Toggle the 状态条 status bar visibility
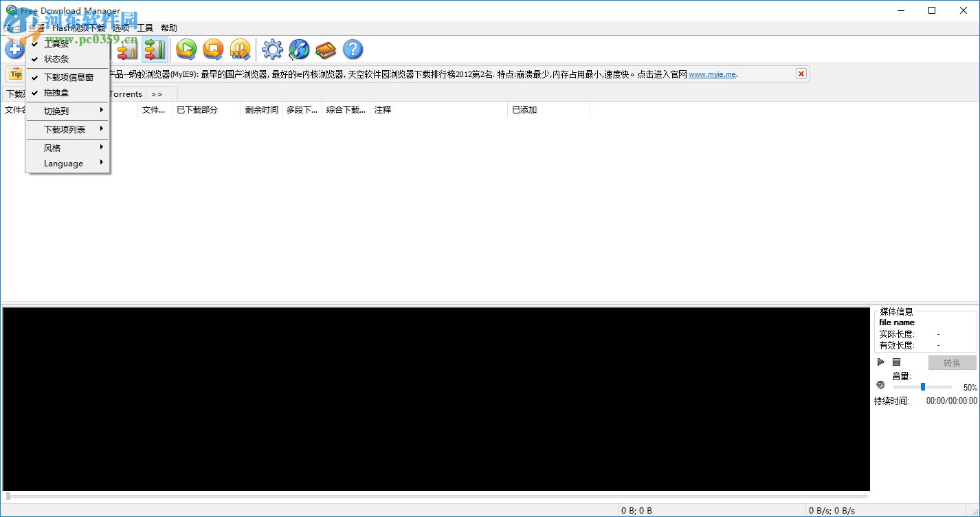Screen dimensions: 980x517 pyautogui.click(x=58, y=58)
